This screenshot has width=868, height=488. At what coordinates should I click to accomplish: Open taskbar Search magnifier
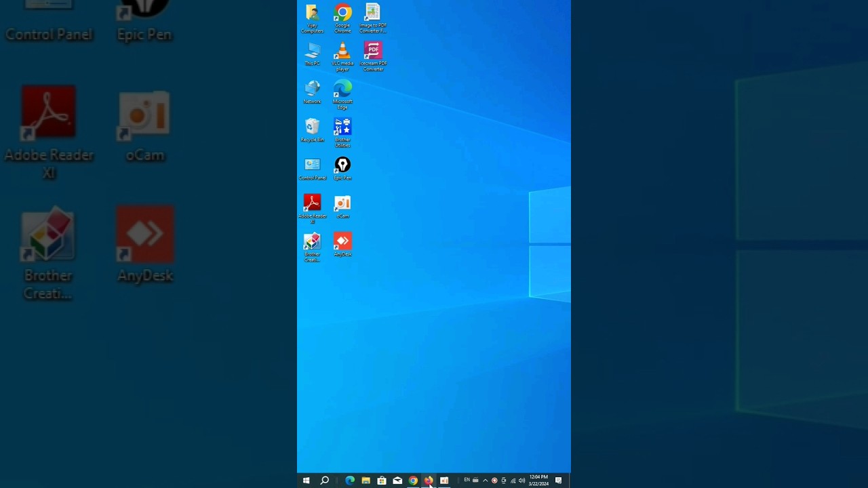tap(325, 481)
